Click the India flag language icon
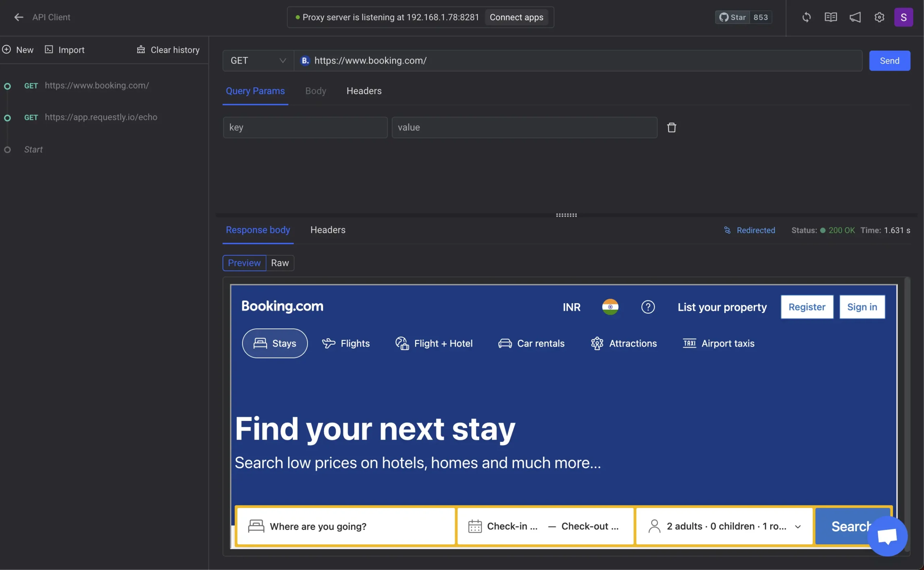The width and height of the screenshot is (924, 570). pos(610,307)
